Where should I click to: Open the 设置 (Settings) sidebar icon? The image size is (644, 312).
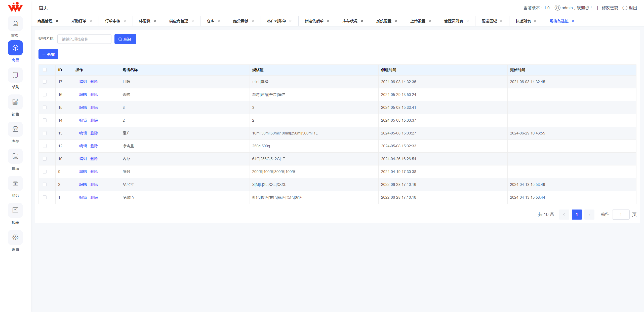click(15, 237)
